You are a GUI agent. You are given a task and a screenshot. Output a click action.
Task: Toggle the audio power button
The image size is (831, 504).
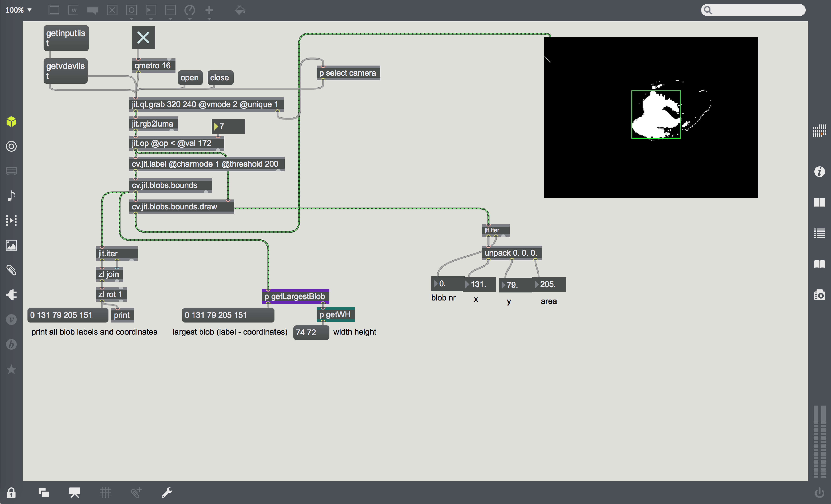(820, 493)
